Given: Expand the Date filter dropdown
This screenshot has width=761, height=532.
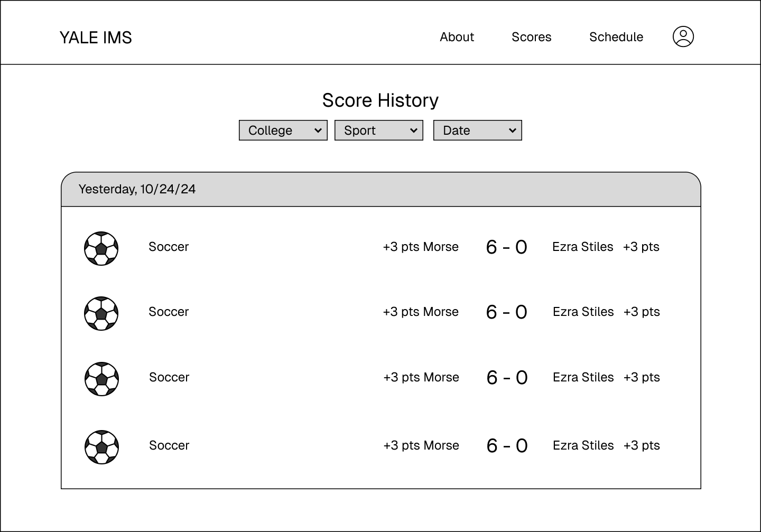Looking at the screenshot, I should tap(477, 130).
